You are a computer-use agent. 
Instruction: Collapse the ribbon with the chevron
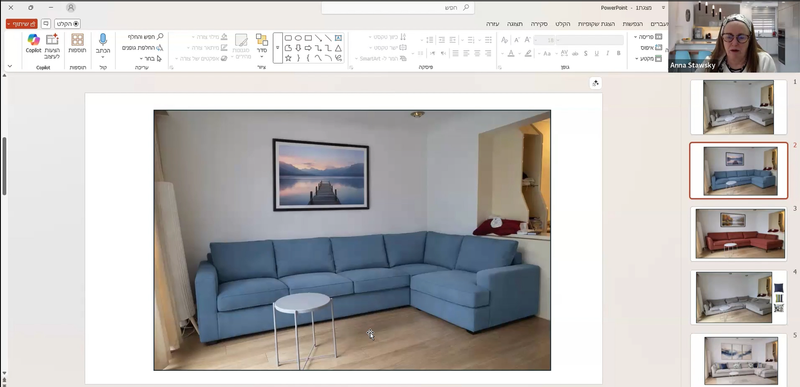(x=10, y=66)
